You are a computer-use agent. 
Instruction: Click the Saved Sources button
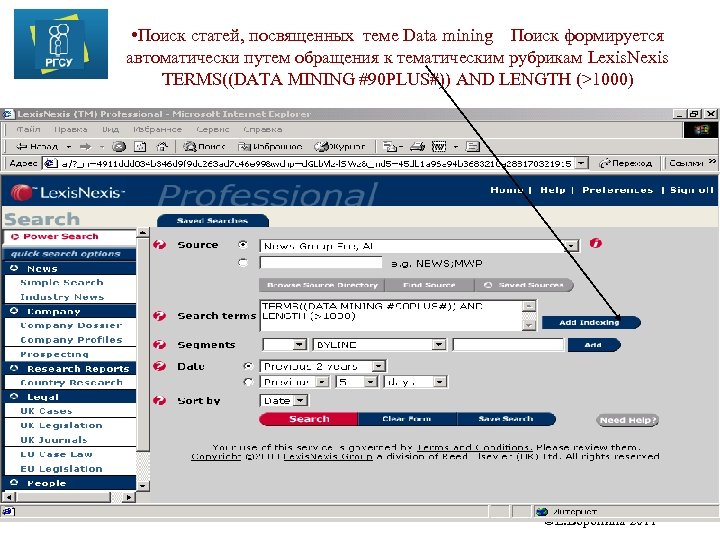524,285
